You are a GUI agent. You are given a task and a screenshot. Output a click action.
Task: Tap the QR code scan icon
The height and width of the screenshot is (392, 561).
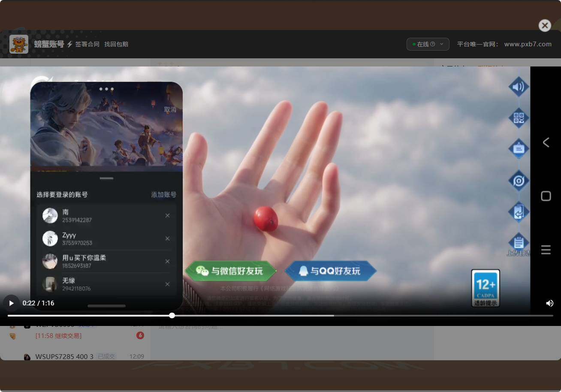click(519, 118)
